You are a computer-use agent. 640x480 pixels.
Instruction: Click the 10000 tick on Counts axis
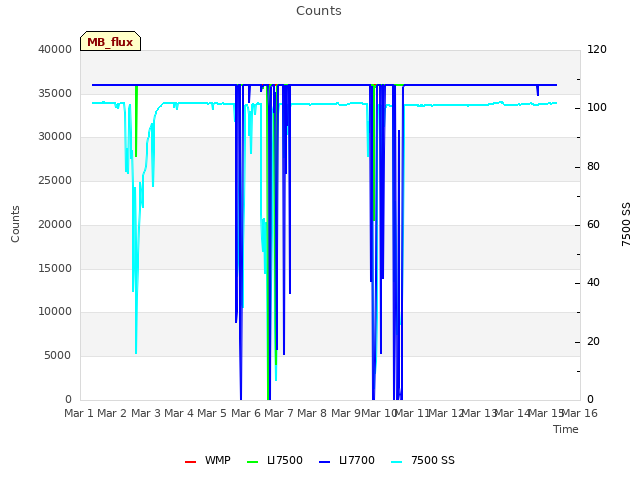pyautogui.click(x=55, y=311)
